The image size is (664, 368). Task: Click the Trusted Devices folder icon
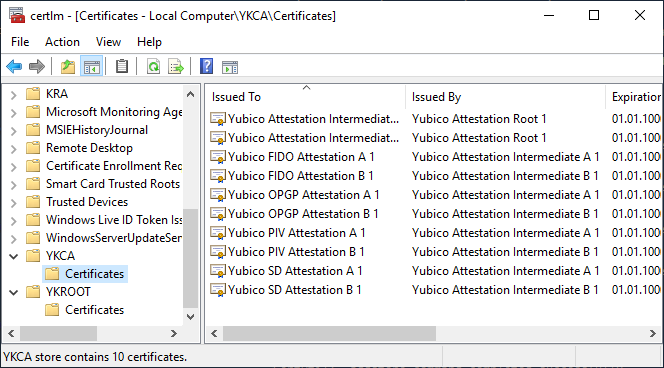[x=33, y=202]
